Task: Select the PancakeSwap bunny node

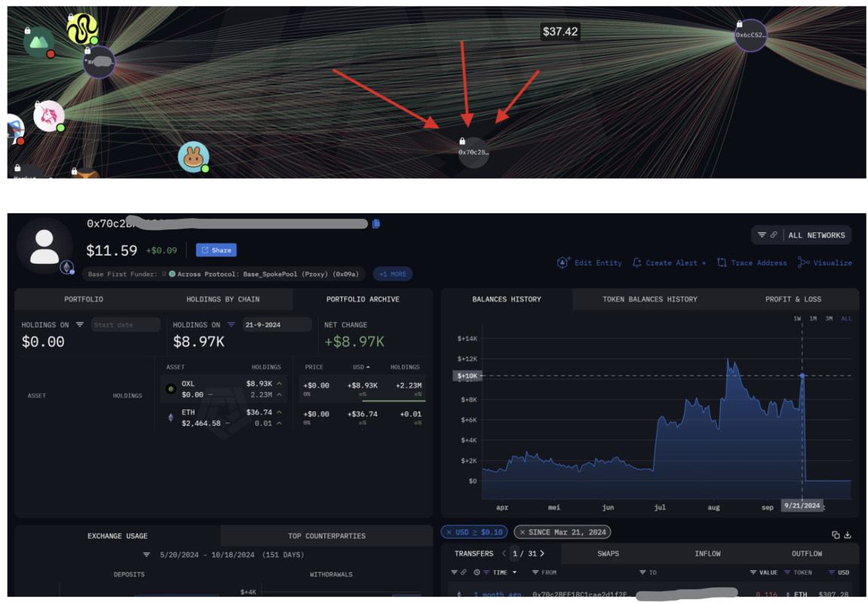Action: [193, 157]
